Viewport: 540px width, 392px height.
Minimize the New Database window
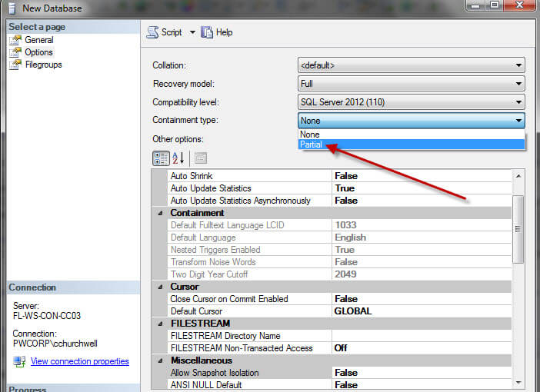tap(475, 5)
